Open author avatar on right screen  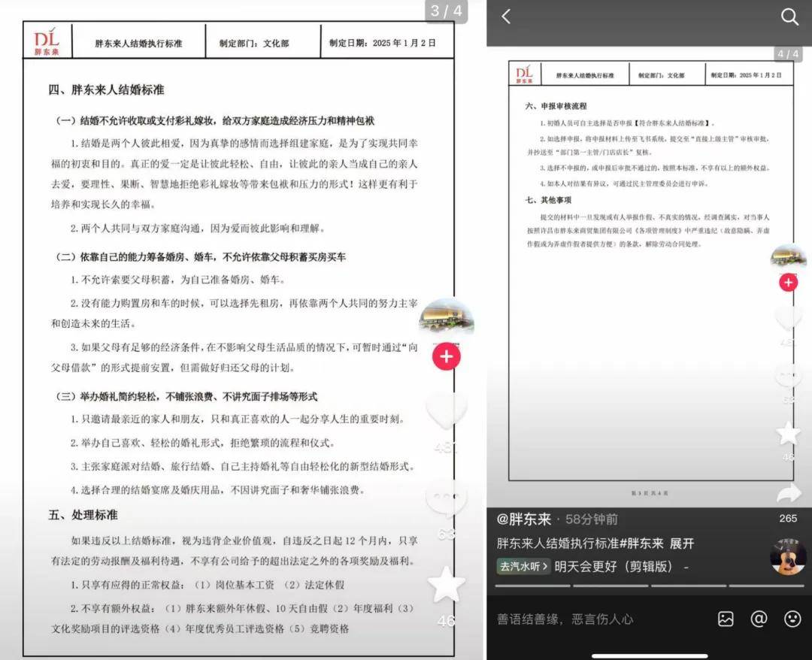click(788, 256)
